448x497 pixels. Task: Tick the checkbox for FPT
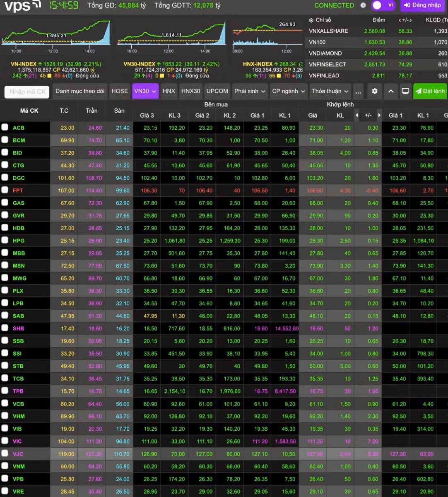tap(5, 190)
